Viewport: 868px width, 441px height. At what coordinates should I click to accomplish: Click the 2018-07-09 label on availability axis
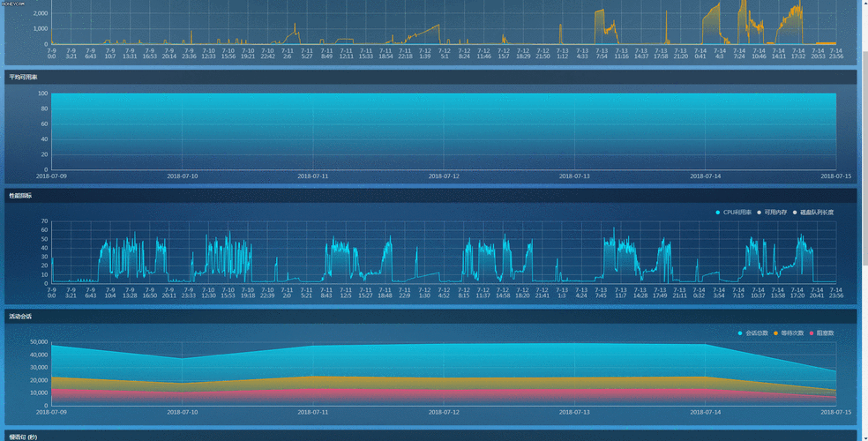click(x=51, y=176)
